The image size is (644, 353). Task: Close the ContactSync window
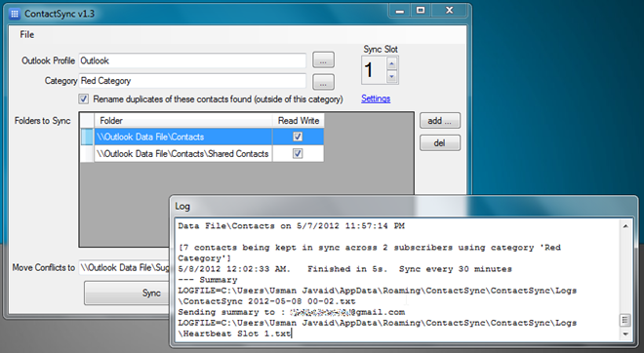click(449, 11)
